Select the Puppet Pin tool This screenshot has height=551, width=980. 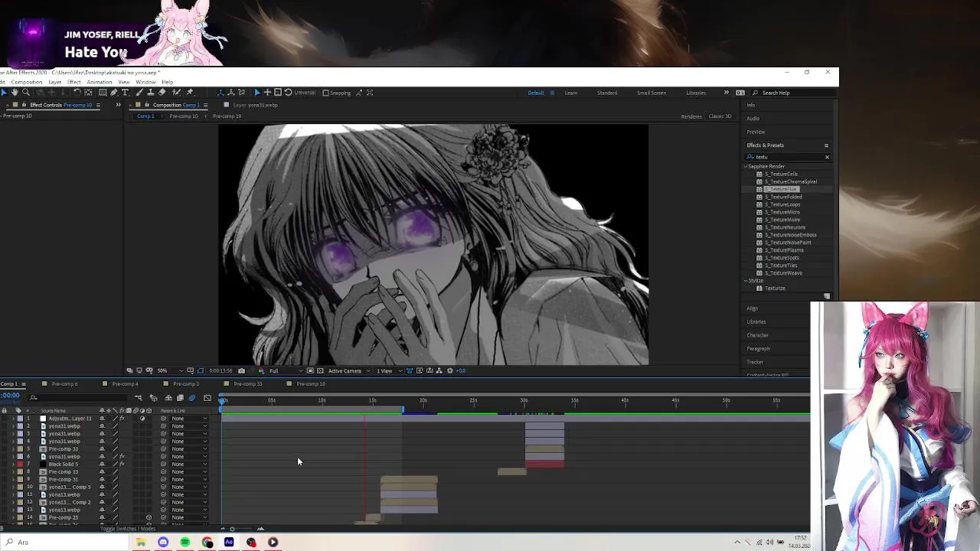pyautogui.click(x=190, y=92)
